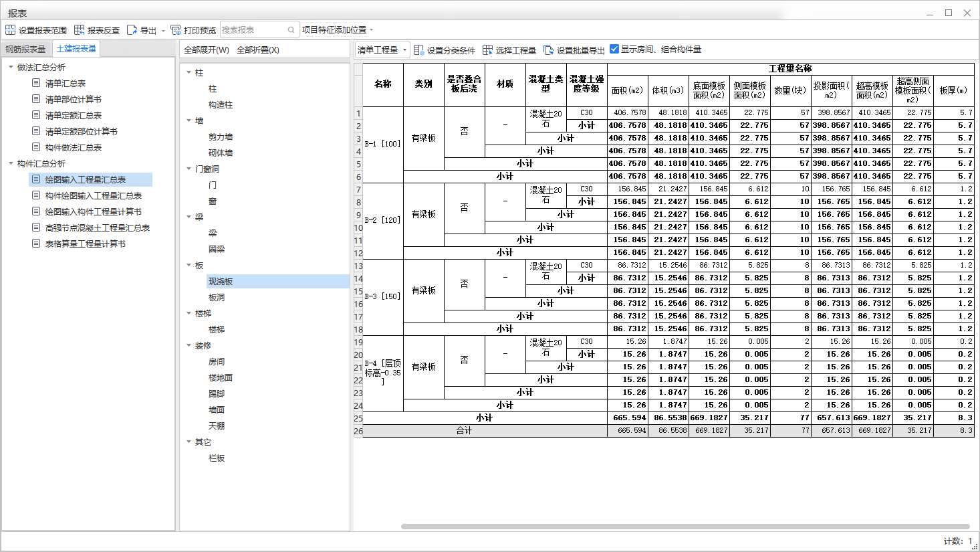
Task: Click the horizontal scrollbar under table
Action: (x=685, y=527)
